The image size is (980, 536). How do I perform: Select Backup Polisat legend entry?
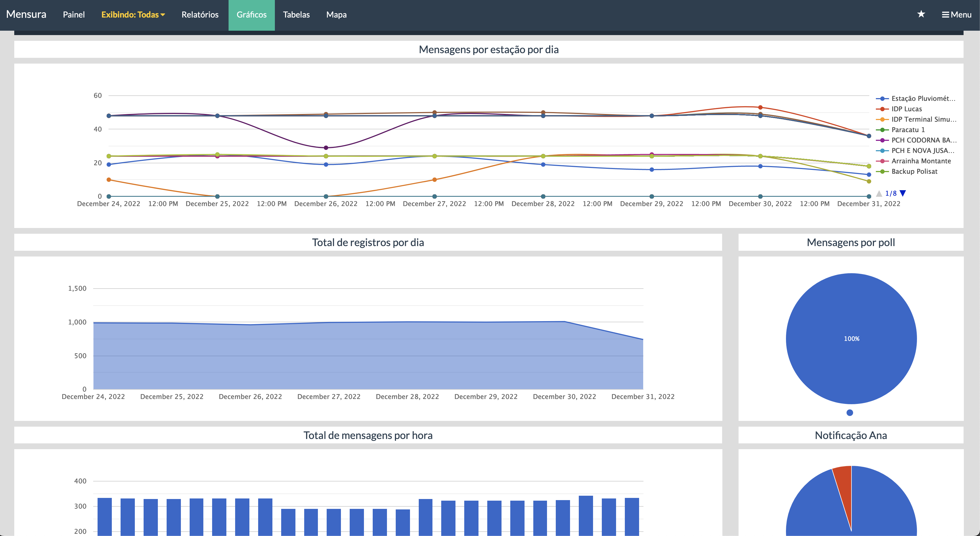point(907,172)
